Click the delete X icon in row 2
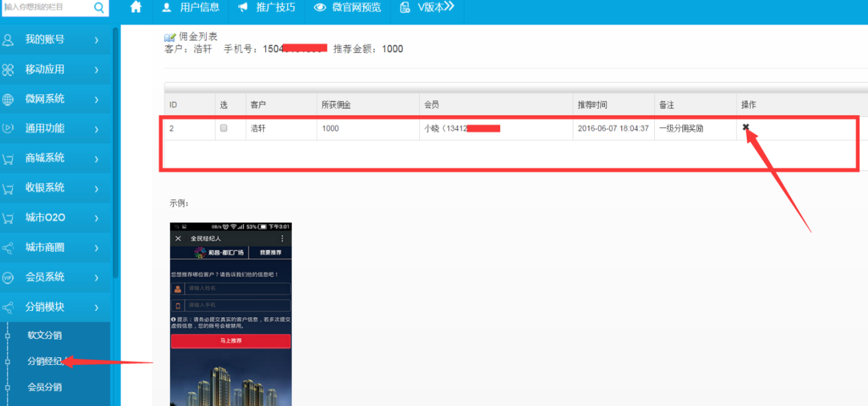Screen dimensions: 868x406 click(x=746, y=127)
